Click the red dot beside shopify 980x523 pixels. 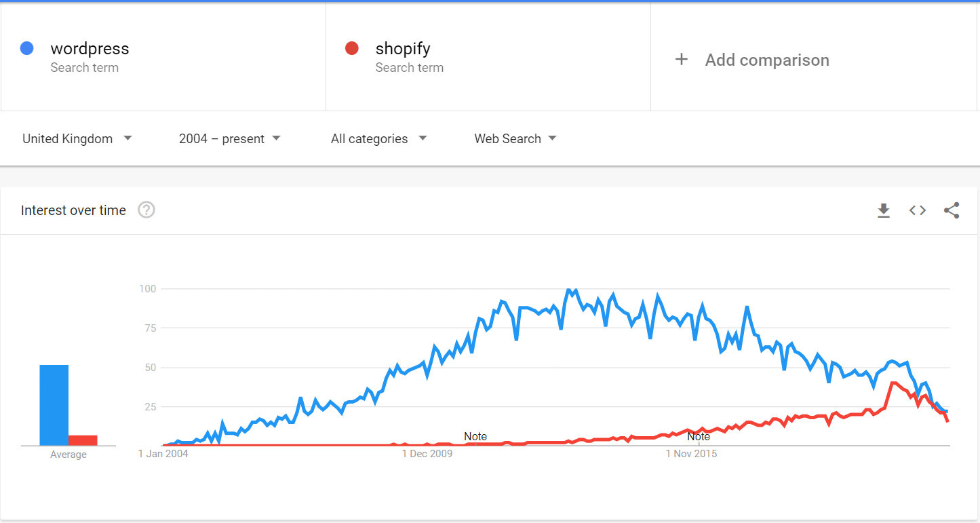point(351,48)
